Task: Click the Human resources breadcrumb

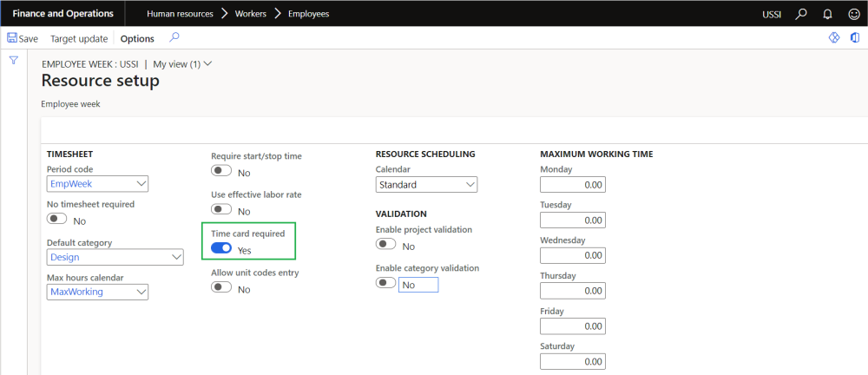Action: pos(178,14)
